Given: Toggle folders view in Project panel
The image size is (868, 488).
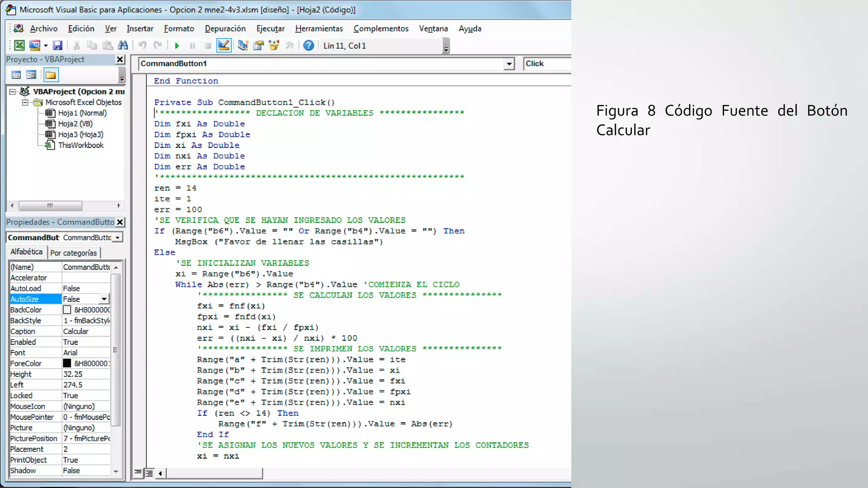Looking at the screenshot, I should click(x=50, y=75).
